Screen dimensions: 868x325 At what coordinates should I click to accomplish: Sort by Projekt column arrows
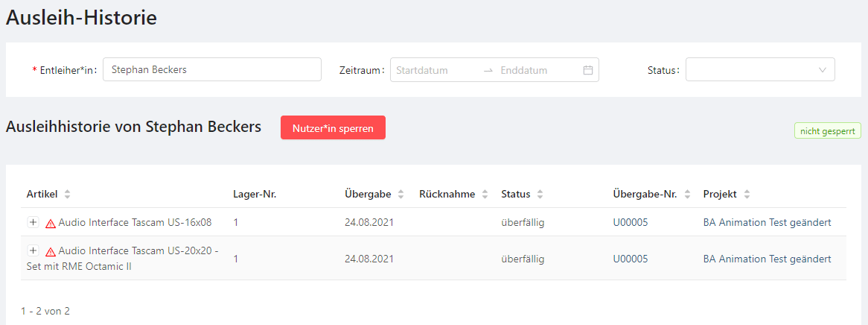tap(747, 195)
